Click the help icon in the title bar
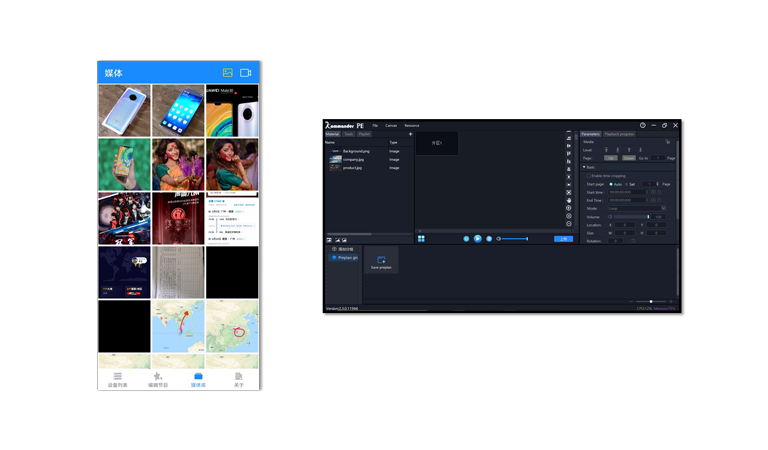Screen dimensions: 768x450 pyautogui.click(x=642, y=125)
